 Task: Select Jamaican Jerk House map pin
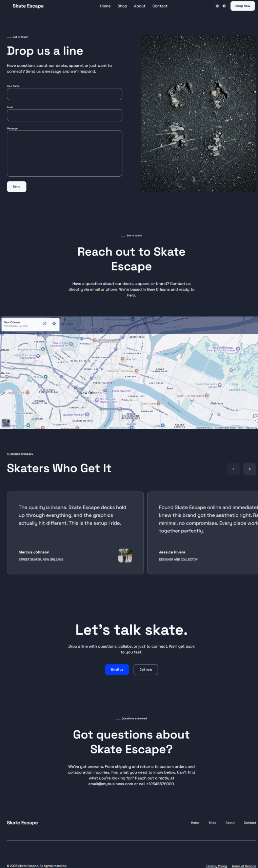137,371
